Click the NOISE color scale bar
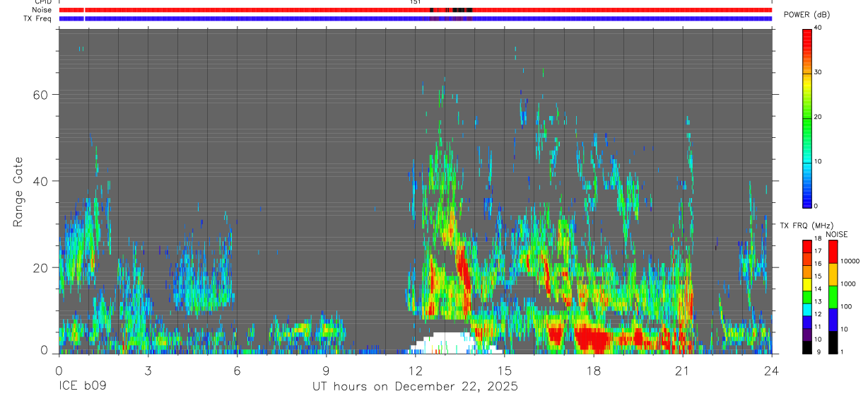Screen dimensions: 868x401 pyautogui.click(x=833, y=297)
